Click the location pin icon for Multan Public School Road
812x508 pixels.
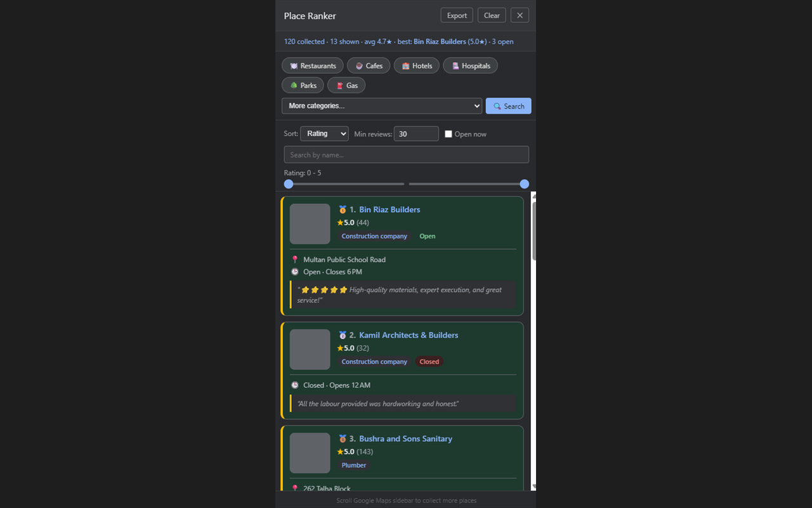pos(295,259)
